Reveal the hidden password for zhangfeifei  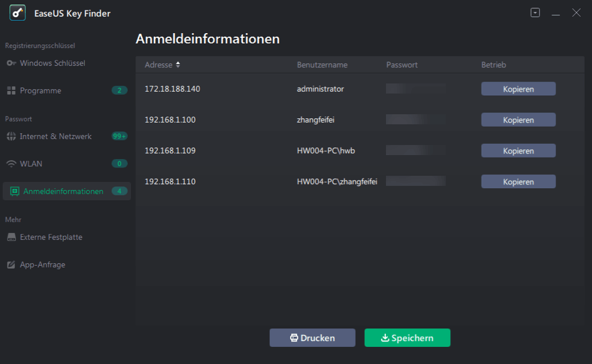(415, 119)
